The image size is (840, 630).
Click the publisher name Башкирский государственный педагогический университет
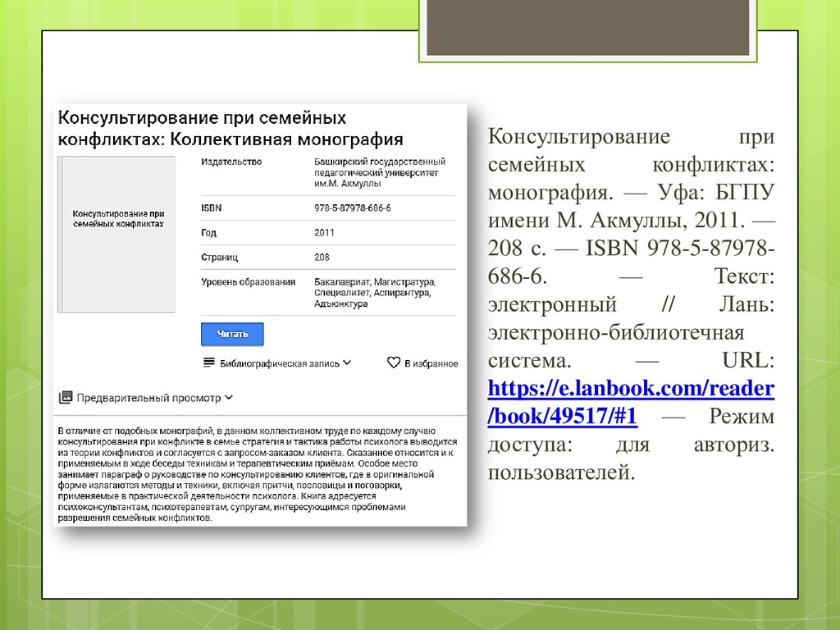coord(379,172)
